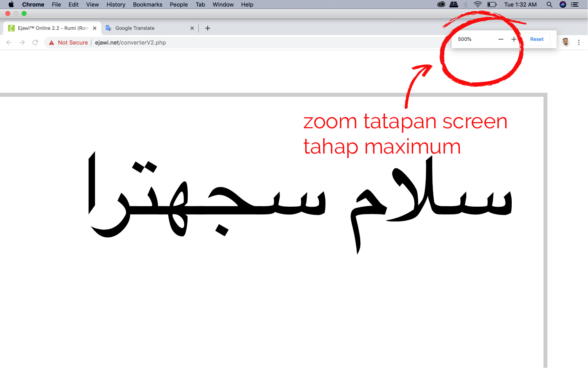Go forward to the next page
The height and width of the screenshot is (368, 588).
22,42
